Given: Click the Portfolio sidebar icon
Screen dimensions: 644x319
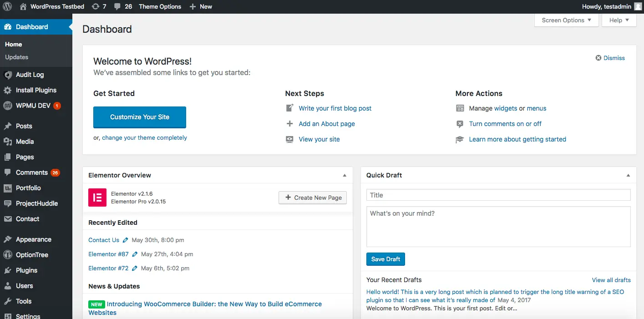Looking at the screenshot, I should 8,188.
